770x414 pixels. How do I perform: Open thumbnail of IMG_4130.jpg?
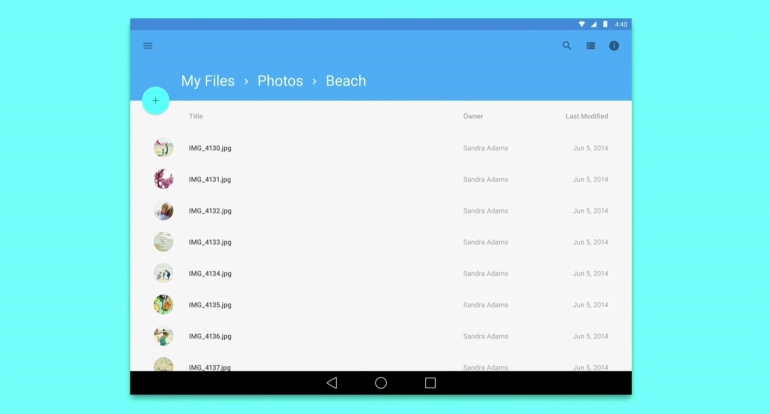[x=163, y=148]
